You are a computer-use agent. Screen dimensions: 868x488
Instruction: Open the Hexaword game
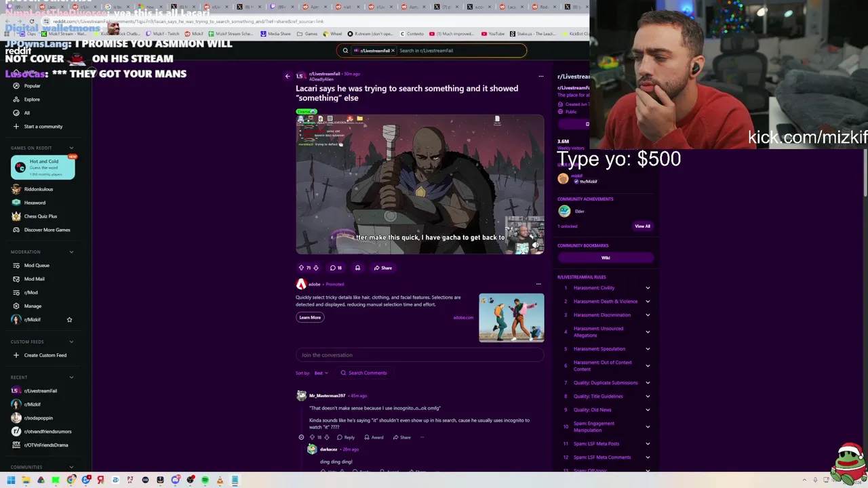(35, 203)
